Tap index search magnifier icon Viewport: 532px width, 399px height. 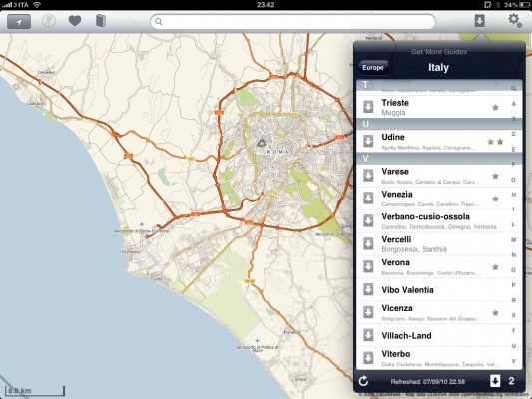click(x=514, y=88)
